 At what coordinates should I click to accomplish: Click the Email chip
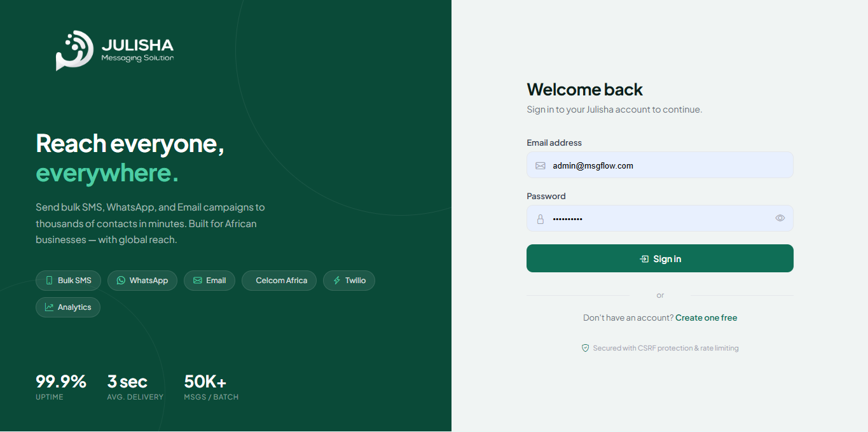pyautogui.click(x=210, y=281)
